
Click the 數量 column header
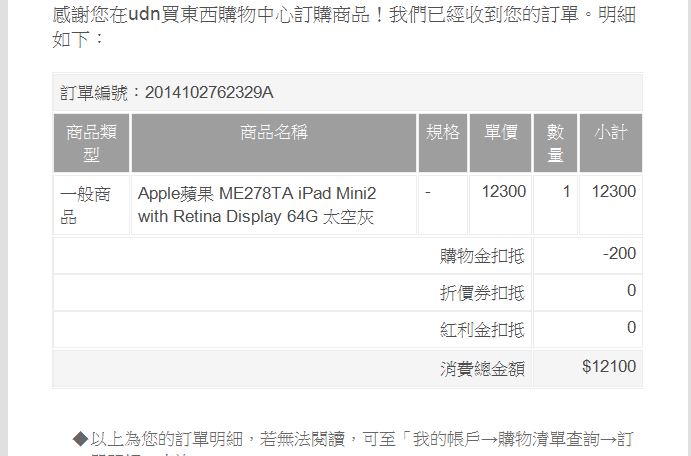555,143
